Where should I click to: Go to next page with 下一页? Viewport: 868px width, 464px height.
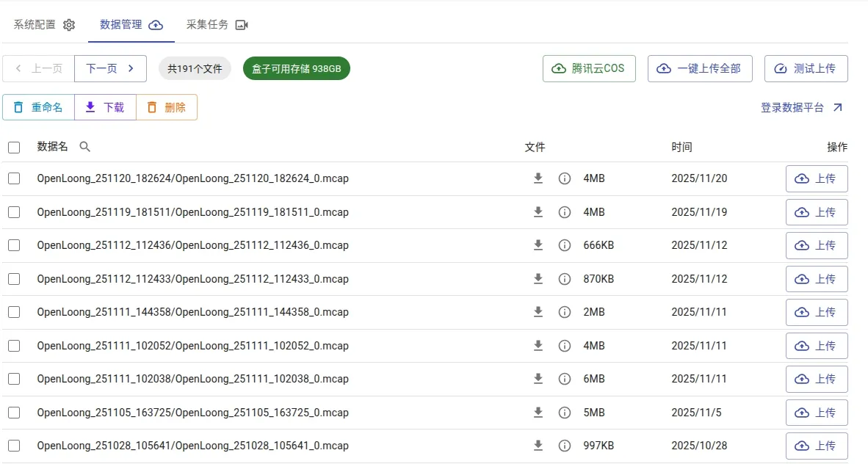pyautogui.click(x=110, y=69)
